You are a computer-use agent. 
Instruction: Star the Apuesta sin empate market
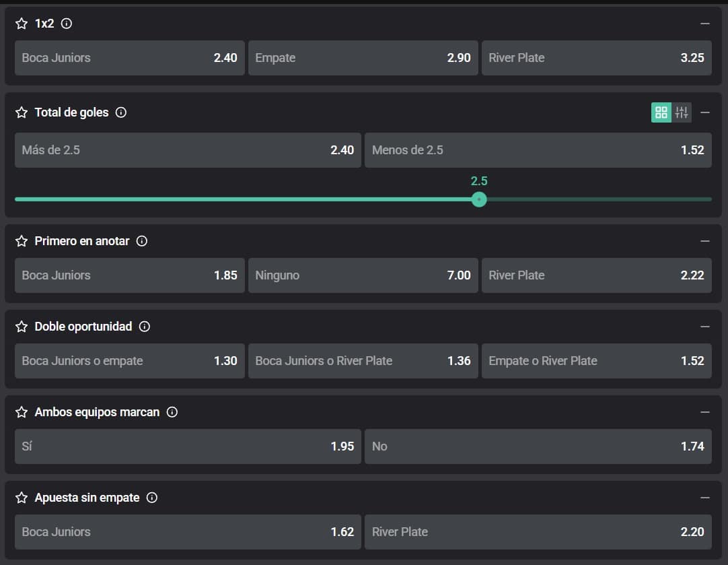pos(22,498)
